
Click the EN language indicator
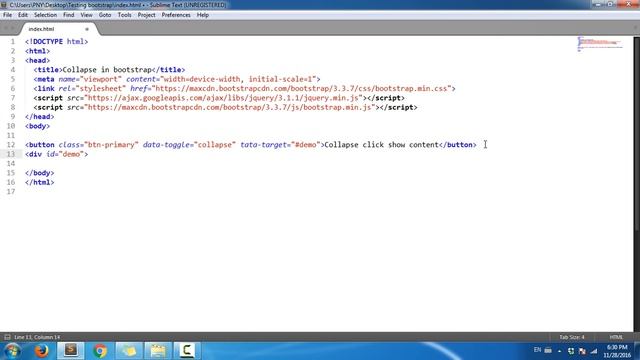[537, 350]
